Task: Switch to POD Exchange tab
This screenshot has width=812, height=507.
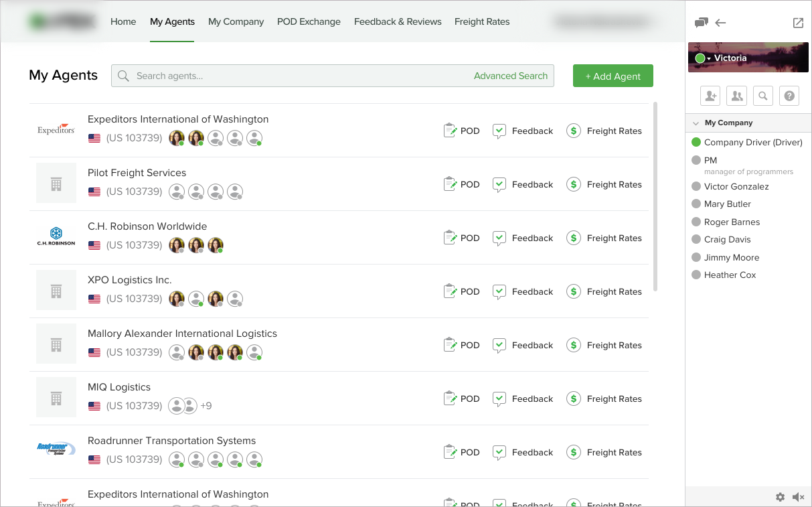Action: click(309, 21)
